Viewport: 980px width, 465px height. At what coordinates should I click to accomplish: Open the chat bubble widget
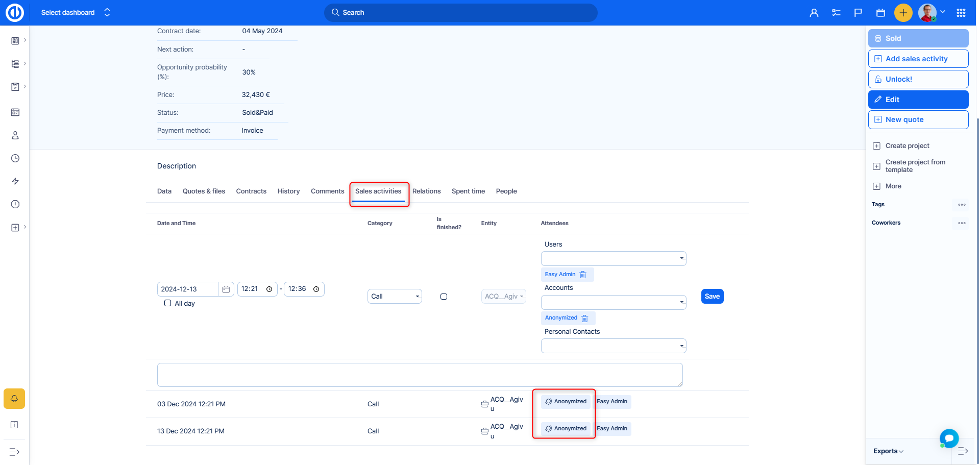949,438
